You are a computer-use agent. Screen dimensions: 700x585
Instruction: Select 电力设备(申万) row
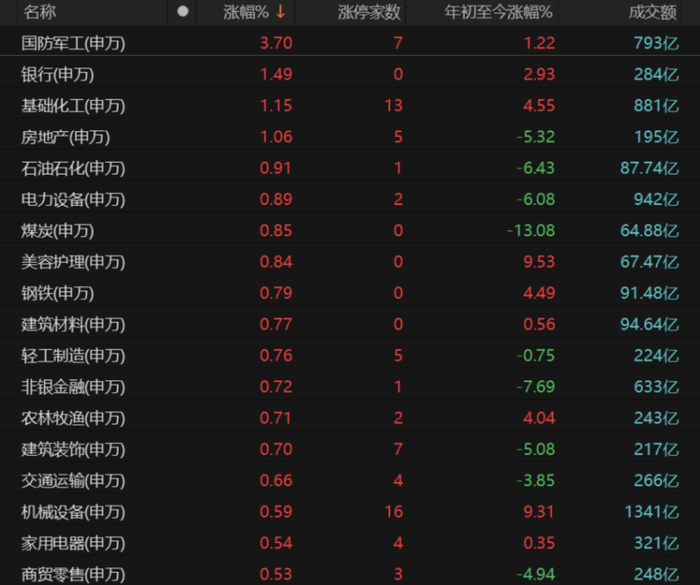click(350, 199)
